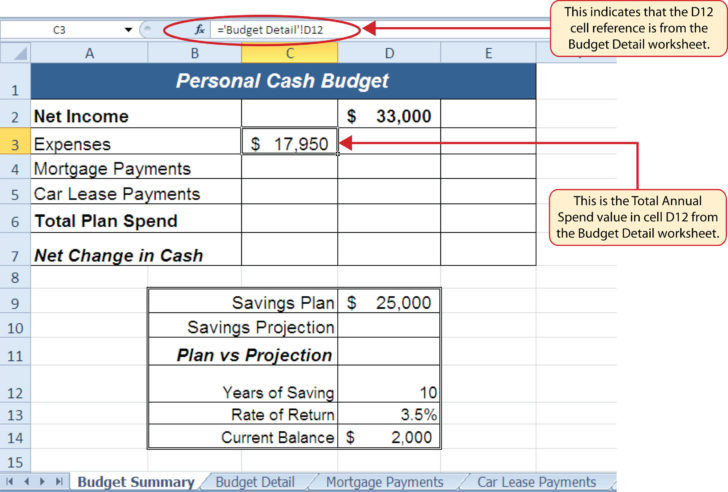Select column C header
728x492 pixels.
pyautogui.click(x=290, y=53)
